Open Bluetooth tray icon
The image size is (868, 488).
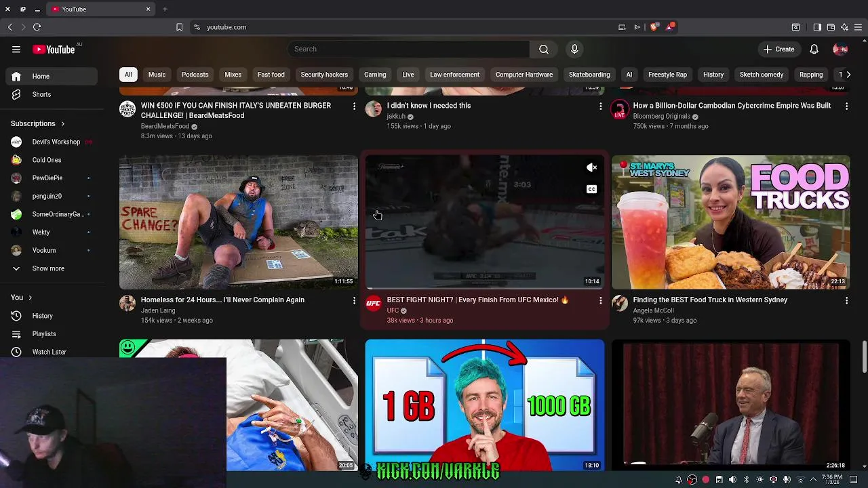click(x=746, y=480)
